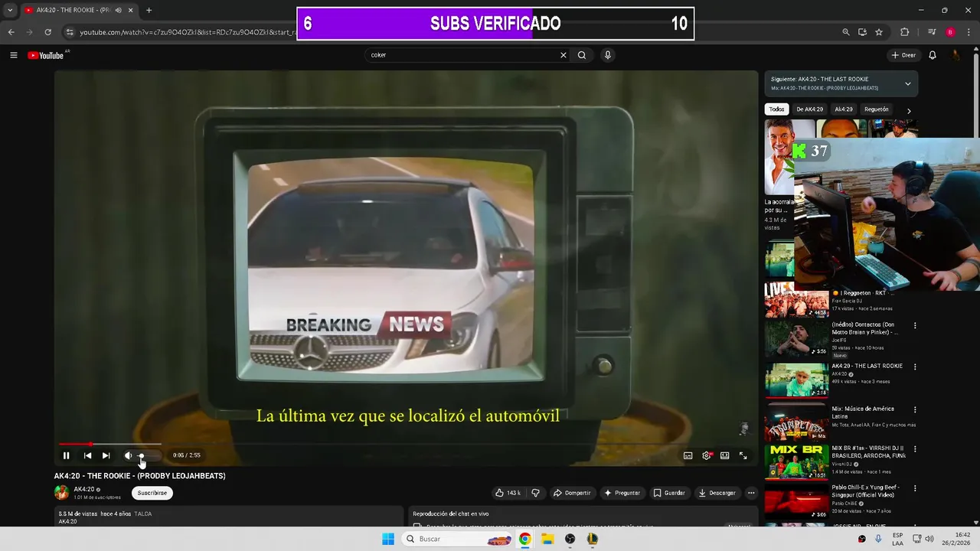Click the Preguntar button

[622, 493]
